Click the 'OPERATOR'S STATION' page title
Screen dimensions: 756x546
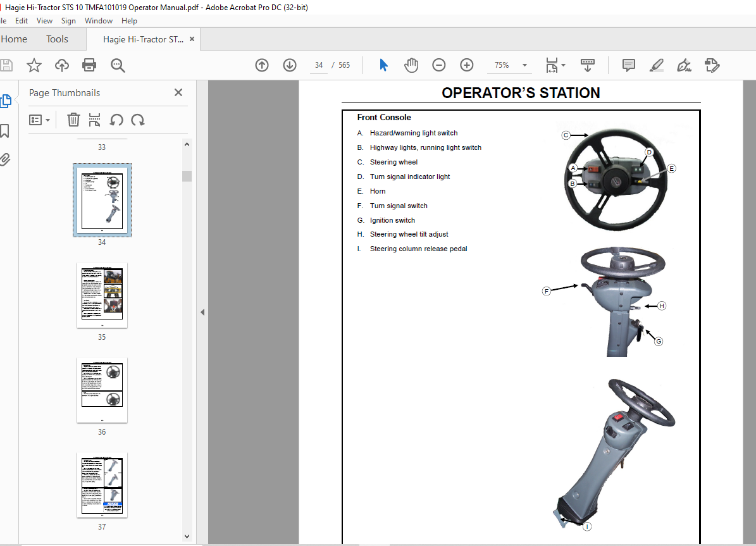click(x=521, y=93)
